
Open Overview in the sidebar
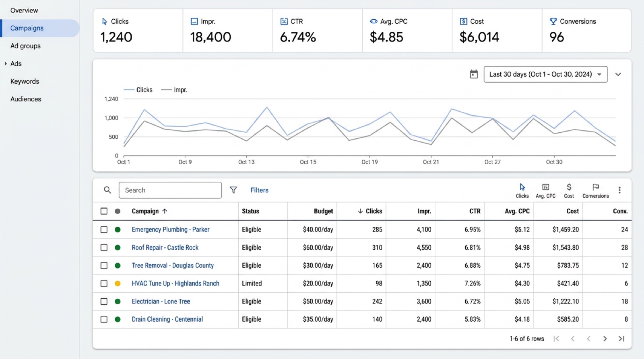click(24, 10)
